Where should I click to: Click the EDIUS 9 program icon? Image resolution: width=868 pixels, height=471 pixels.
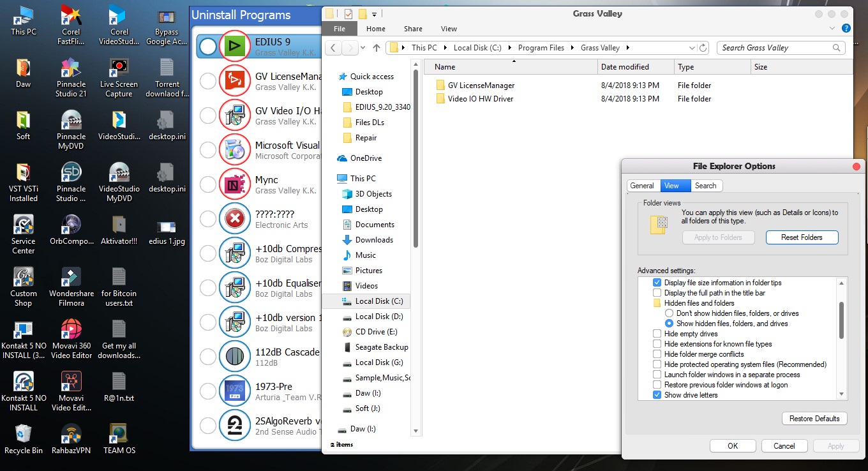[x=236, y=47]
